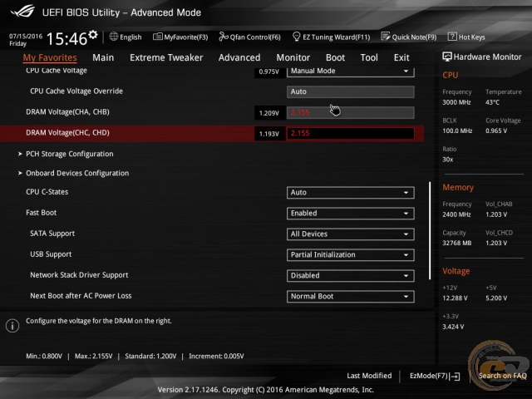Viewport: 532px width, 399px height.
Task: Open Qfan Control fan icon
Action: click(x=224, y=37)
